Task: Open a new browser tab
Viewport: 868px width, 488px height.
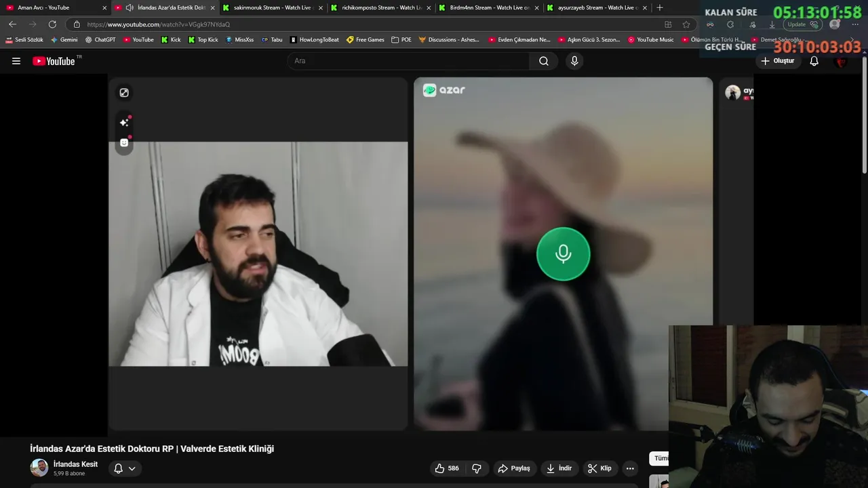Action: 660,7
